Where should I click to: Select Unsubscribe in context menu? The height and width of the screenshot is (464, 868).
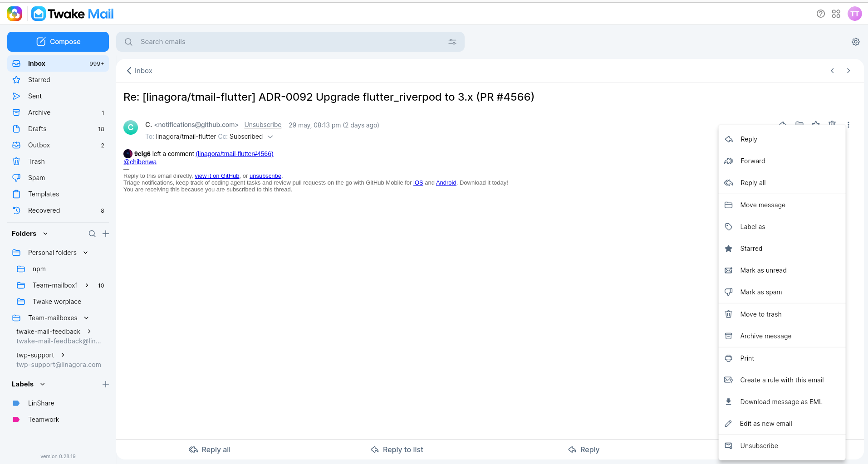(x=782, y=446)
